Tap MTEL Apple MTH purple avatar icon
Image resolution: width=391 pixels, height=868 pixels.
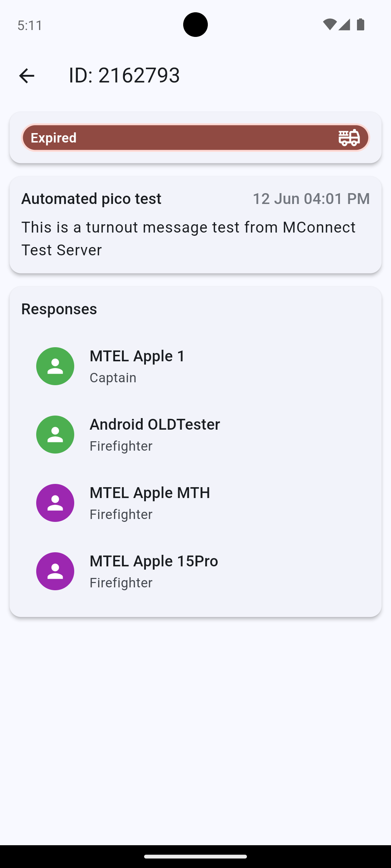pos(55,503)
